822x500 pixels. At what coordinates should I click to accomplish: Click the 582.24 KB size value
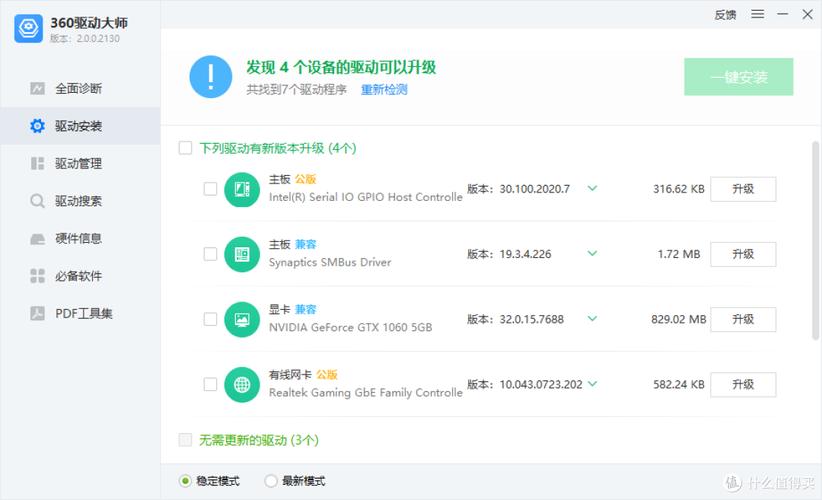(x=679, y=385)
